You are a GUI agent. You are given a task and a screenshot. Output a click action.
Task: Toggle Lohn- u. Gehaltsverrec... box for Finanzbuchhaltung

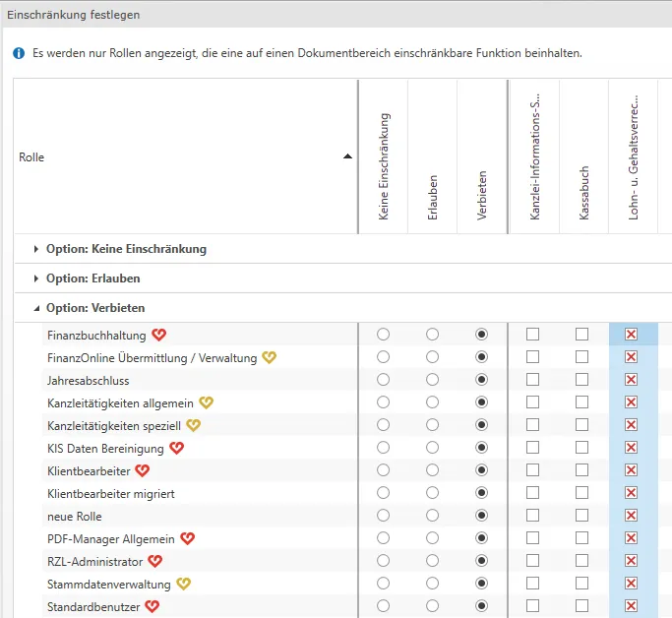632,335
